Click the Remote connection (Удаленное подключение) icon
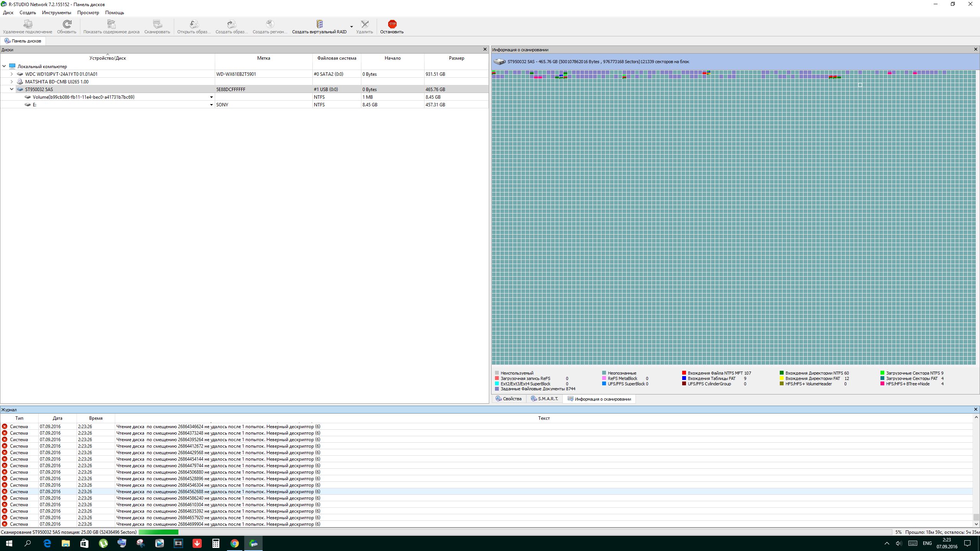 click(28, 25)
